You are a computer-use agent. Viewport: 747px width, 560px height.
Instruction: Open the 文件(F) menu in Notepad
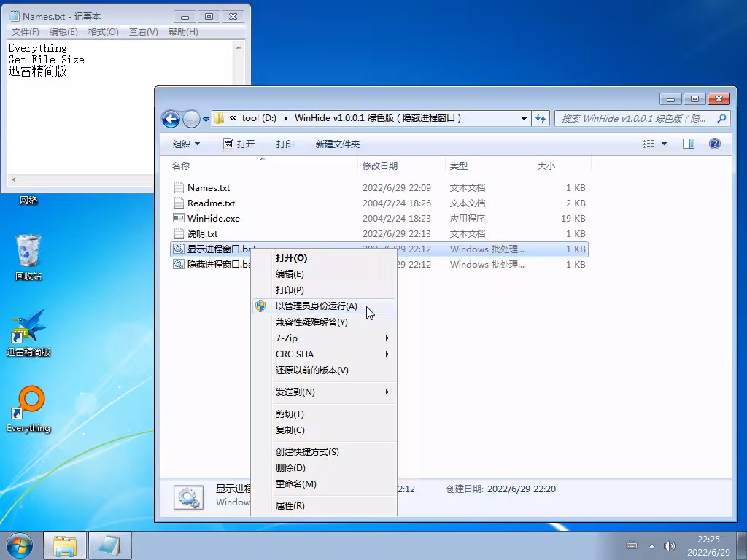click(26, 32)
